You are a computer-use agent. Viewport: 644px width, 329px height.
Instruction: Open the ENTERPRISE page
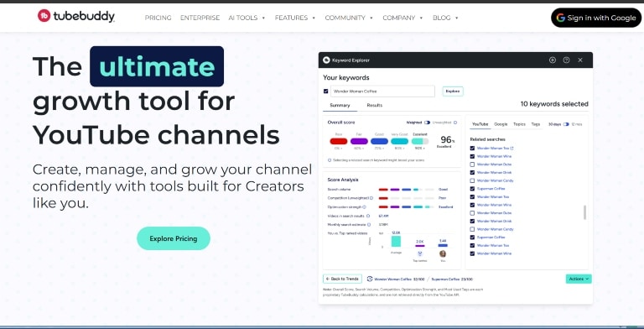click(x=200, y=18)
